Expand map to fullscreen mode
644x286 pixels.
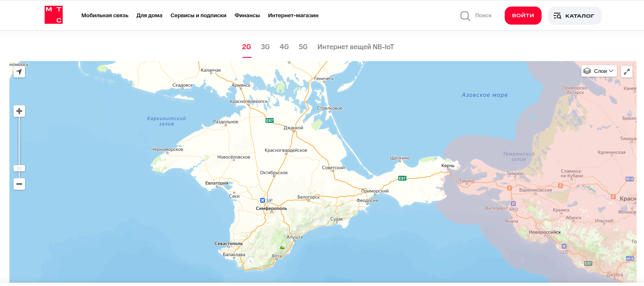click(627, 71)
